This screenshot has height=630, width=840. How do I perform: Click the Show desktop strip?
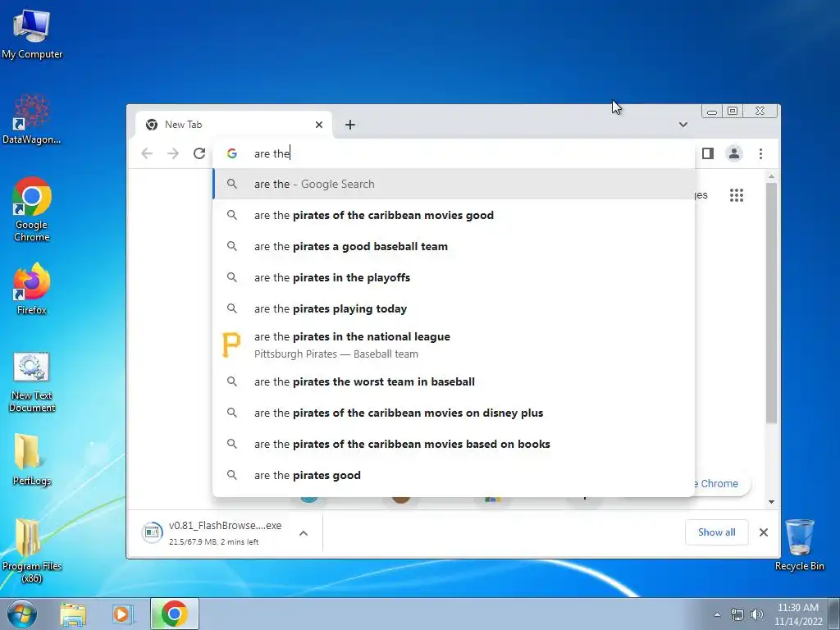point(834,614)
